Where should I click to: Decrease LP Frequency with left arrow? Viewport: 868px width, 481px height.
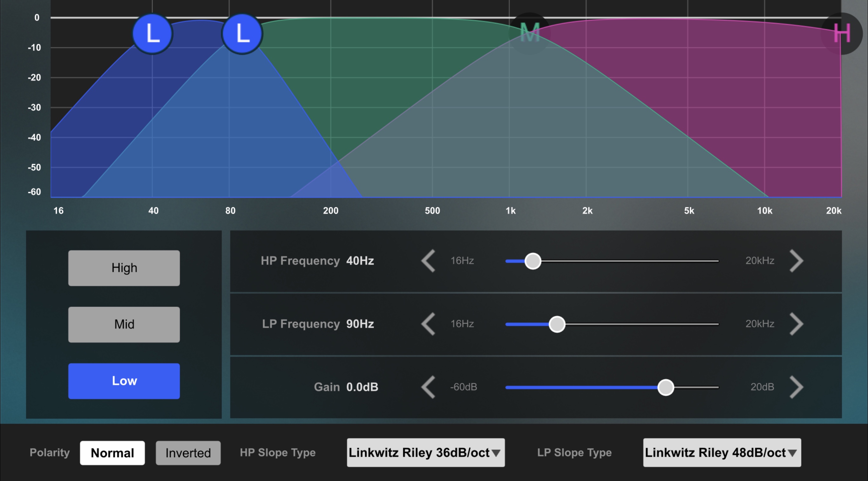pos(428,324)
